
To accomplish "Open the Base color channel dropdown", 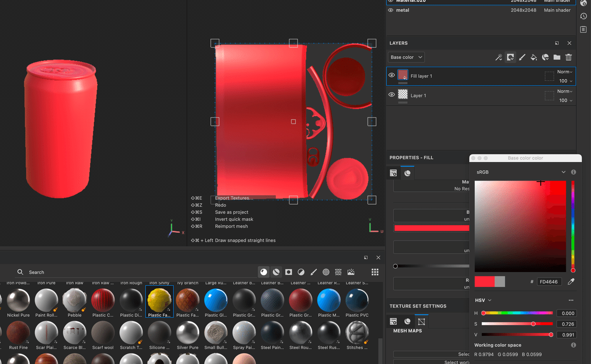I will click(x=406, y=57).
